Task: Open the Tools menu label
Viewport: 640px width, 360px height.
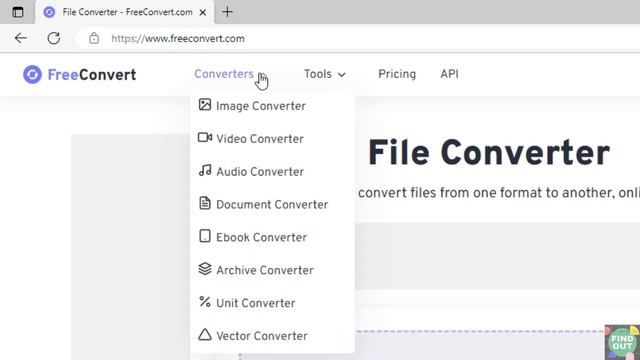Action: [318, 74]
